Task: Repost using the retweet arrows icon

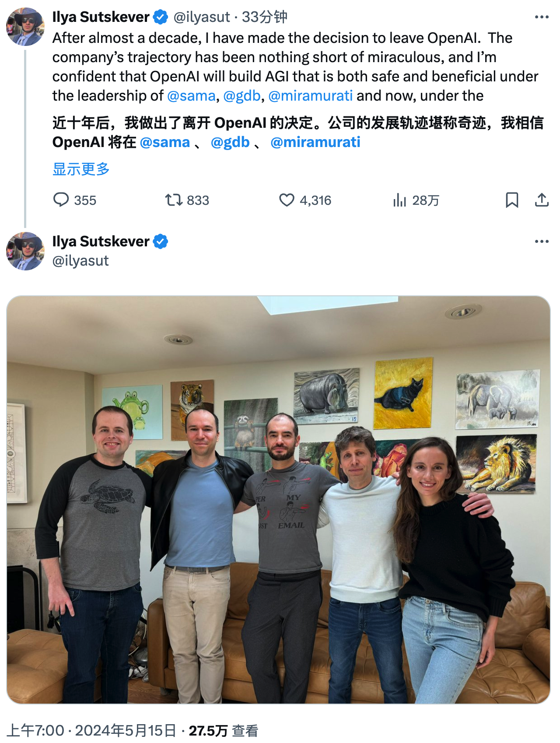Action: 174,200
